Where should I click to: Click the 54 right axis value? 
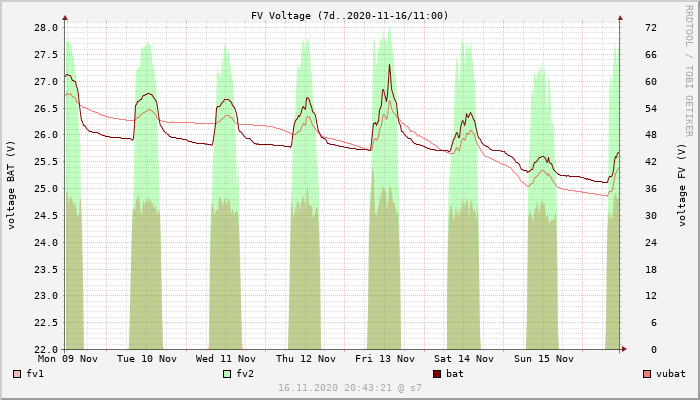(x=651, y=108)
